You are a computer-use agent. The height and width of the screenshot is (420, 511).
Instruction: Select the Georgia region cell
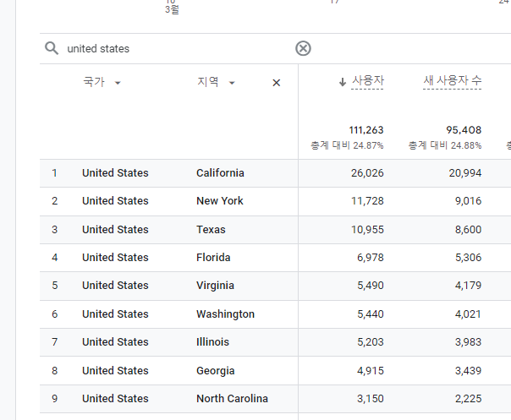pyautogui.click(x=216, y=371)
